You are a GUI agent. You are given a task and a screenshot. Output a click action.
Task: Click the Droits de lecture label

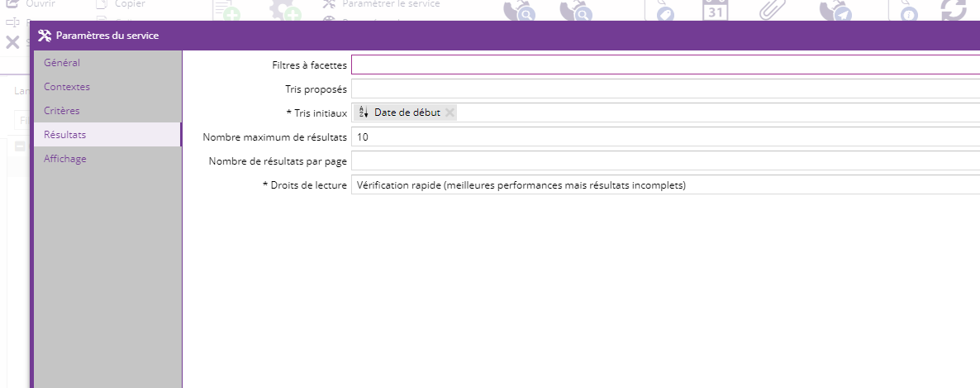click(305, 185)
